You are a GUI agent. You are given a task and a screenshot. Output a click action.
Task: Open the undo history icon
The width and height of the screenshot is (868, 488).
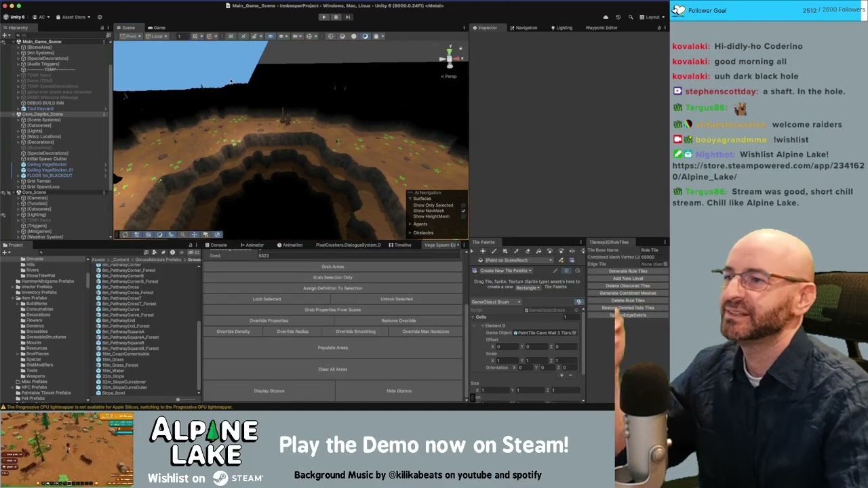point(618,17)
